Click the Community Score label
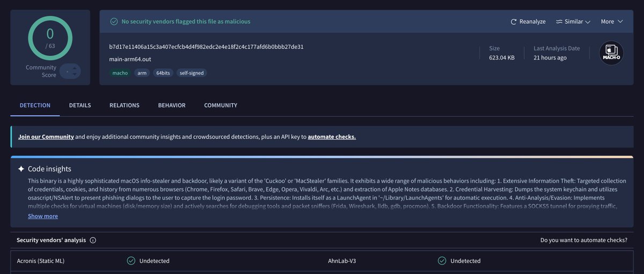 coord(41,71)
